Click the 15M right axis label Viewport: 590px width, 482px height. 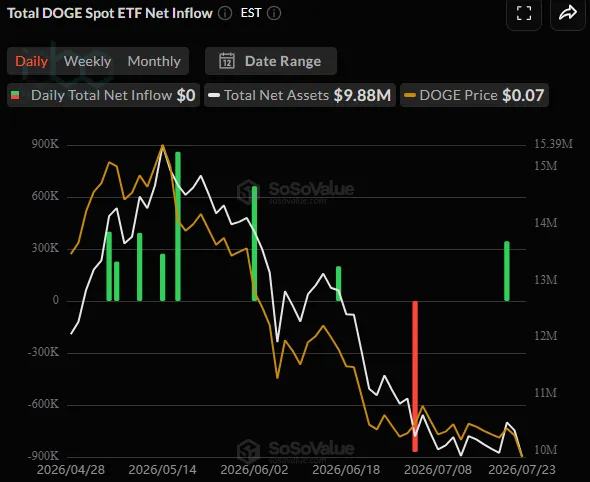pyautogui.click(x=546, y=166)
